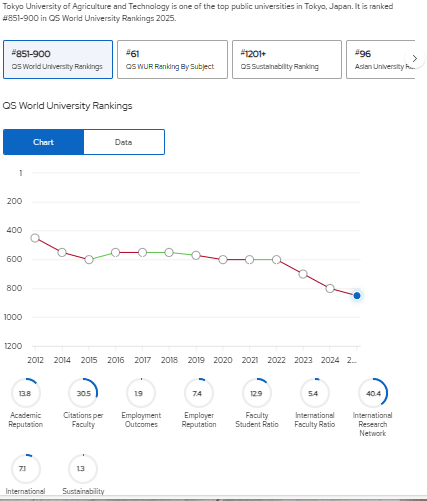The image size is (427, 501).
Task: Click the Employer Reputation label text
Action: coord(199,420)
